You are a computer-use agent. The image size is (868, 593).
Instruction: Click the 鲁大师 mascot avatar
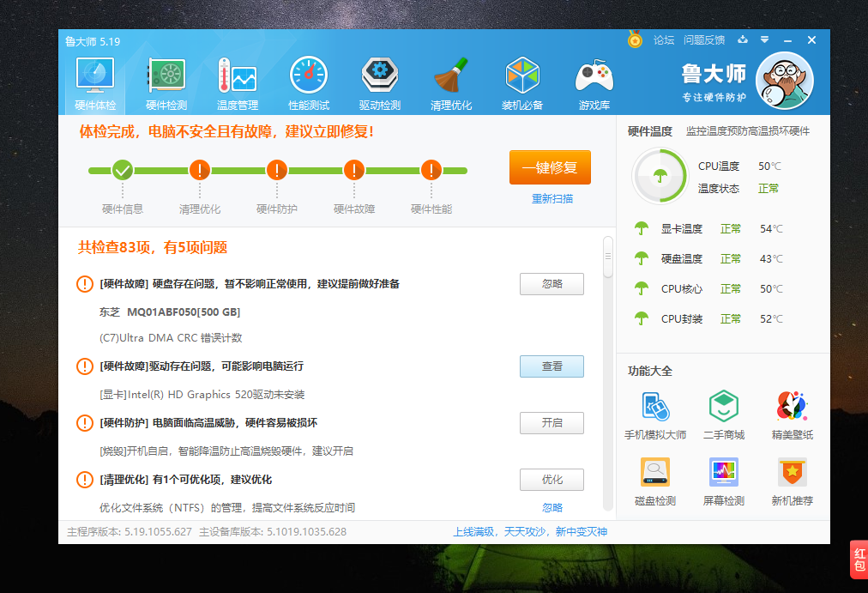click(785, 81)
